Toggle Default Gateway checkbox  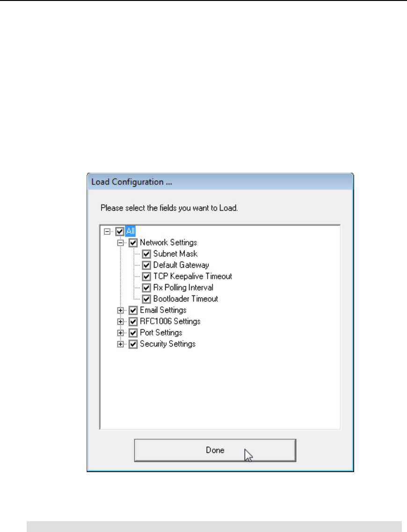tap(146, 265)
